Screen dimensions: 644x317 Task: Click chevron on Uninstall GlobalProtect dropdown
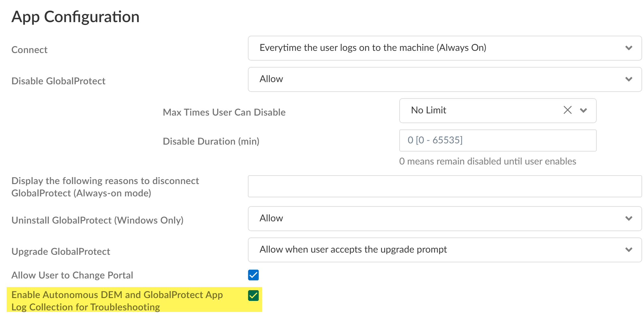(629, 218)
